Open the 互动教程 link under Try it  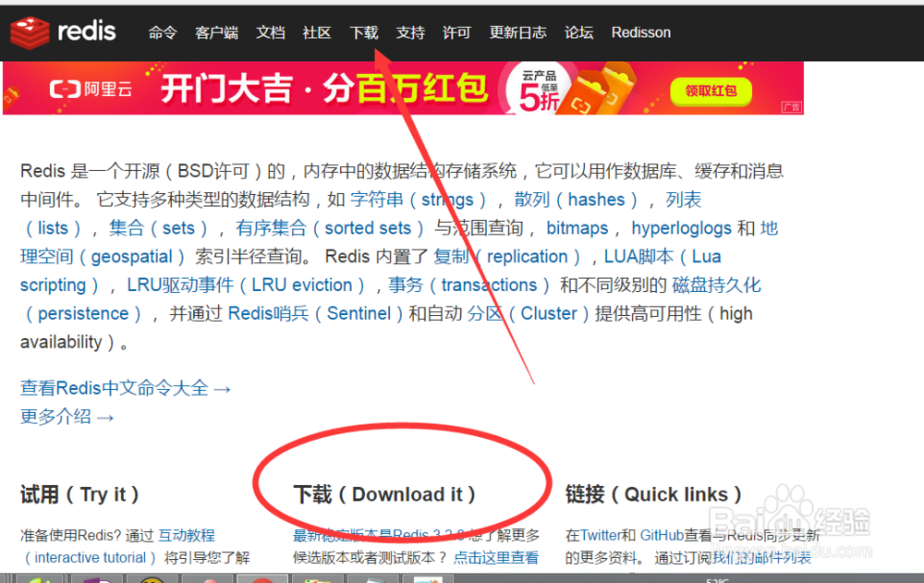tap(187, 535)
